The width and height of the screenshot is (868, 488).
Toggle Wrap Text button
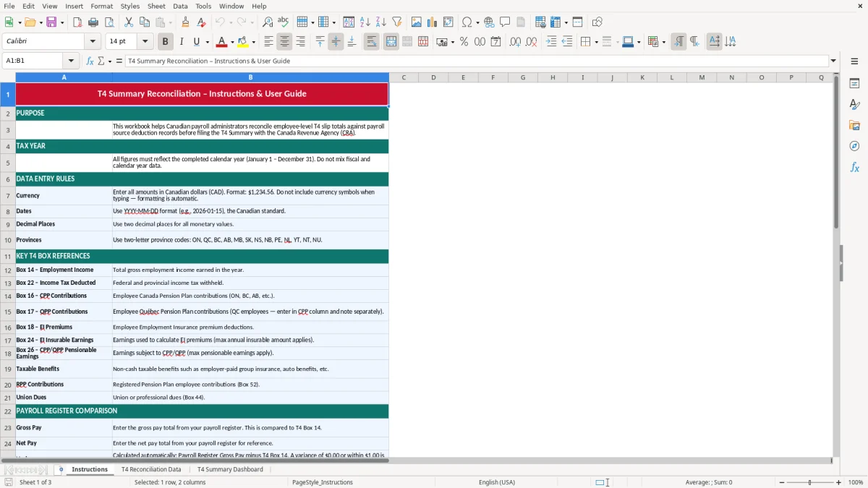point(371,42)
